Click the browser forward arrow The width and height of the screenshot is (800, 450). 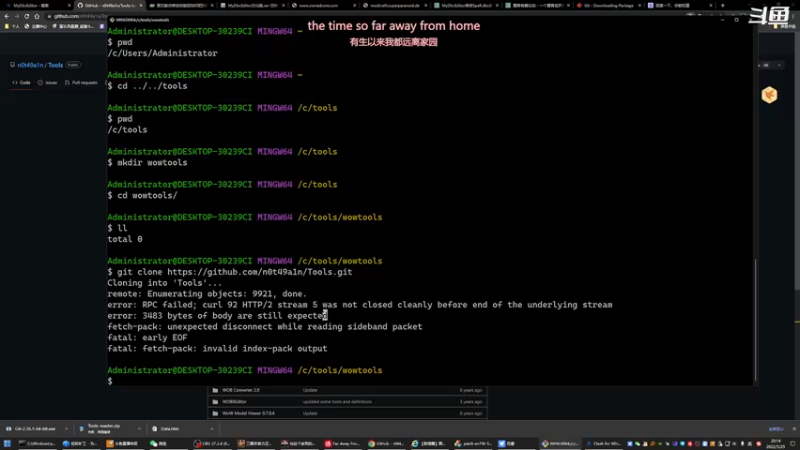click(x=17, y=16)
